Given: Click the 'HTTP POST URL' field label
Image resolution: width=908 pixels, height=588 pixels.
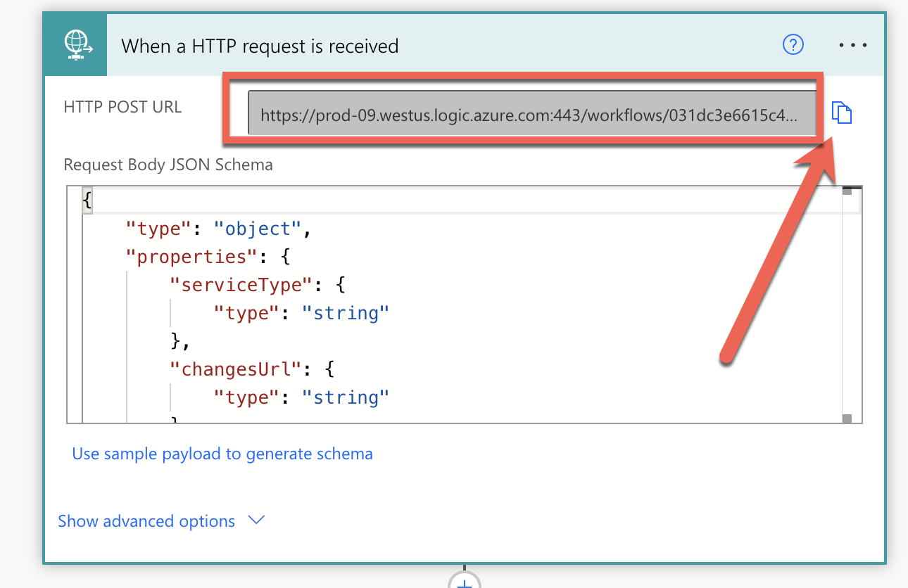Looking at the screenshot, I should (x=122, y=107).
